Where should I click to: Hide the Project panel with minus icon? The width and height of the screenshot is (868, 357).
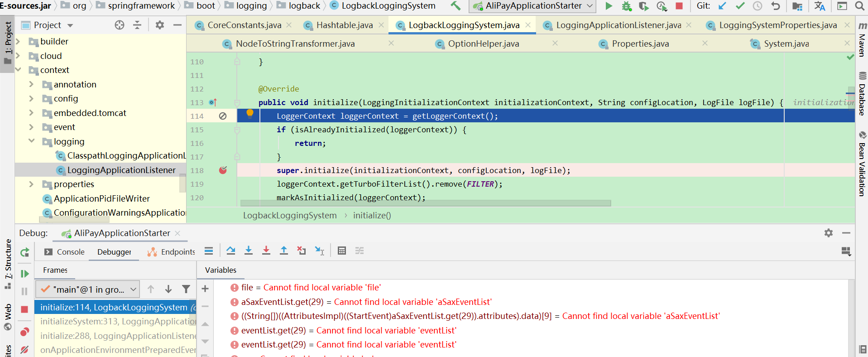pos(177,25)
